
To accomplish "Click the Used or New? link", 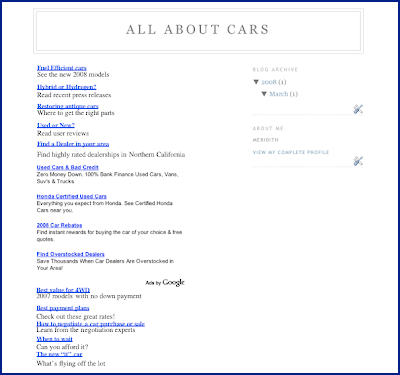I will tap(56, 125).
